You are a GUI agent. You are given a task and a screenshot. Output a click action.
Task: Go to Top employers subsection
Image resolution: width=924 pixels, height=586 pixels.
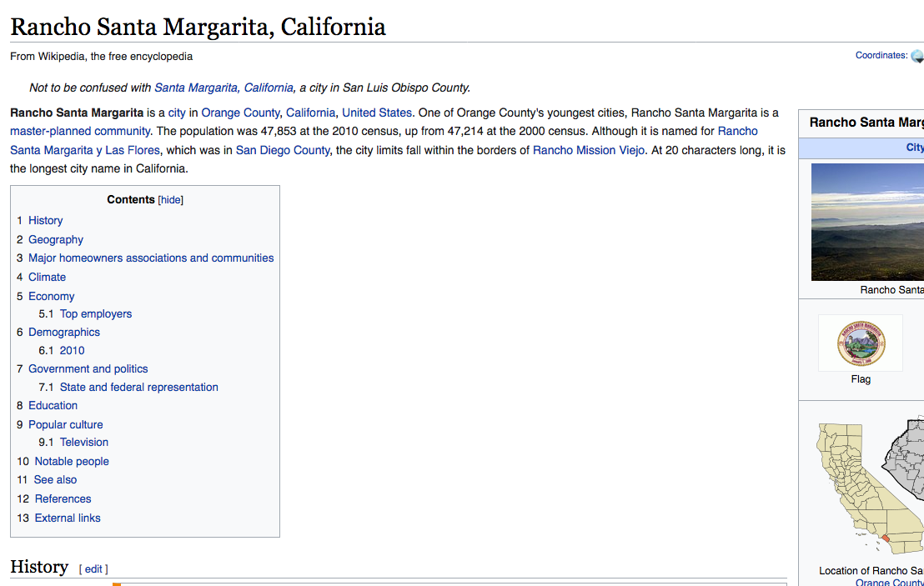96,313
